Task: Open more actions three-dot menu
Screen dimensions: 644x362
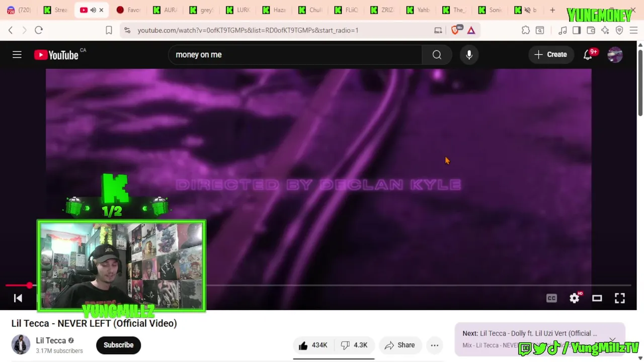Action: (435, 345)
